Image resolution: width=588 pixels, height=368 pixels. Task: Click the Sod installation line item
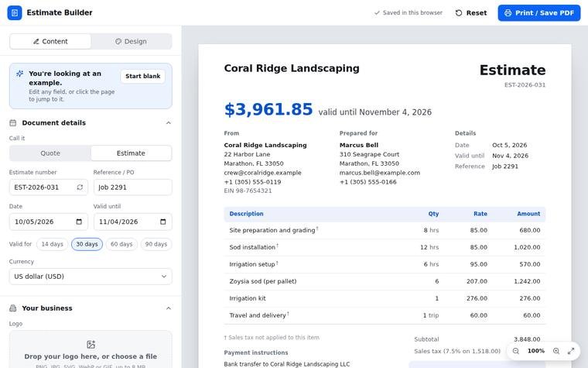[x=385, y=247]
